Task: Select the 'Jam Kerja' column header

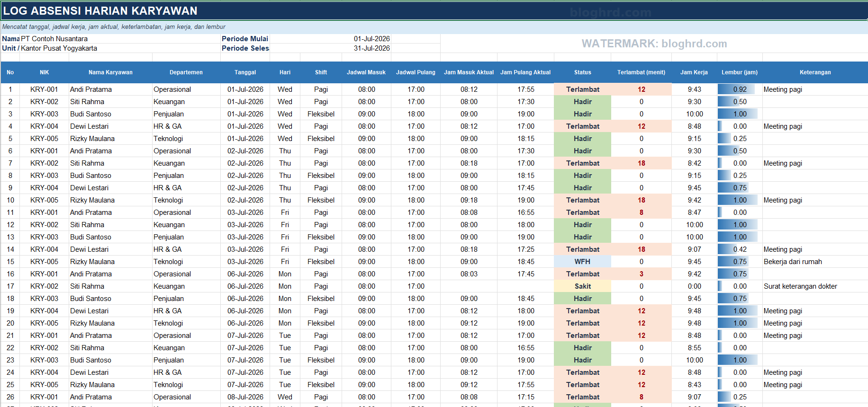Action: (694, 72)
